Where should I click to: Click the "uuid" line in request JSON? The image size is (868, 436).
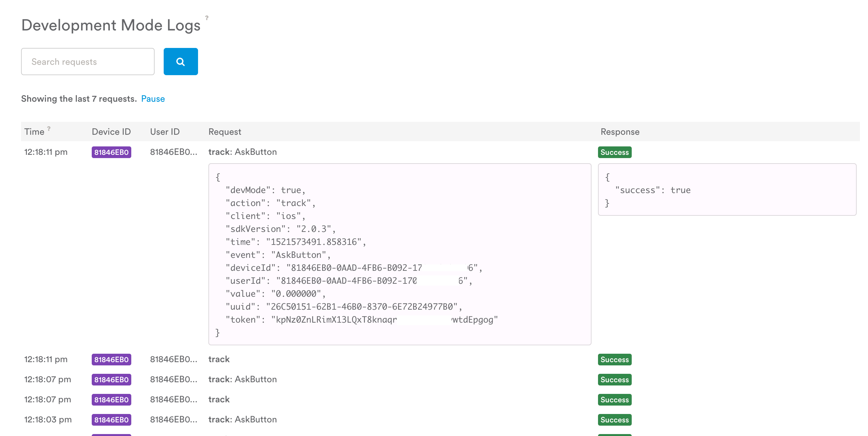click(x=344, y=307)
